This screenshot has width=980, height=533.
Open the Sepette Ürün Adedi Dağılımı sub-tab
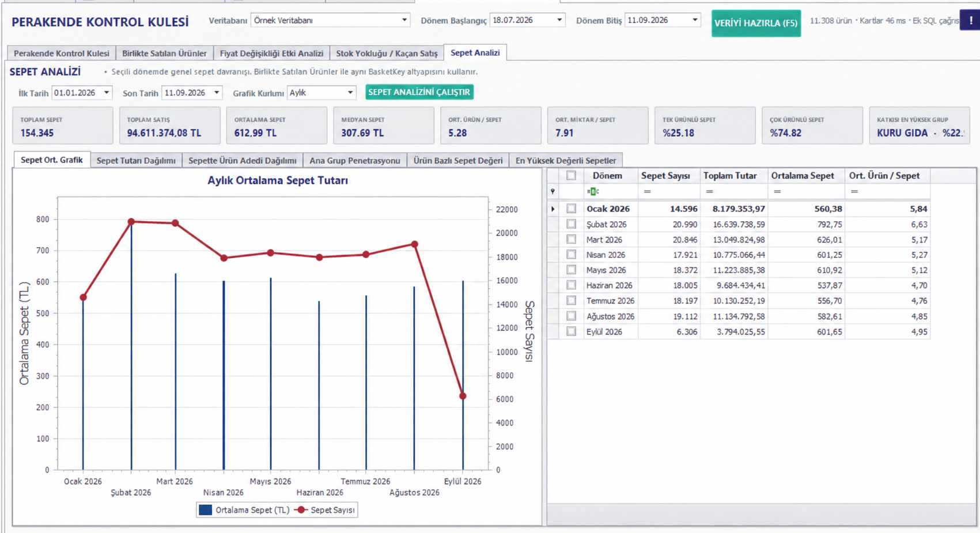(x=242, y=160)
